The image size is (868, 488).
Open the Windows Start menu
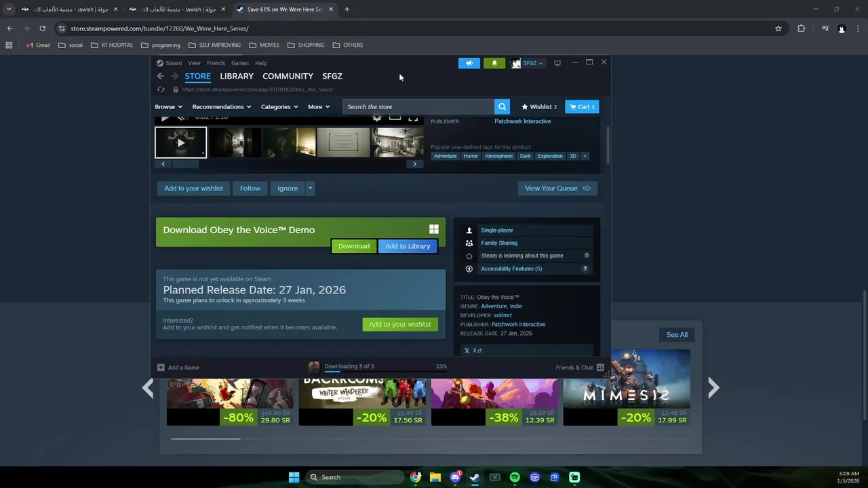[x=294, y=477]
